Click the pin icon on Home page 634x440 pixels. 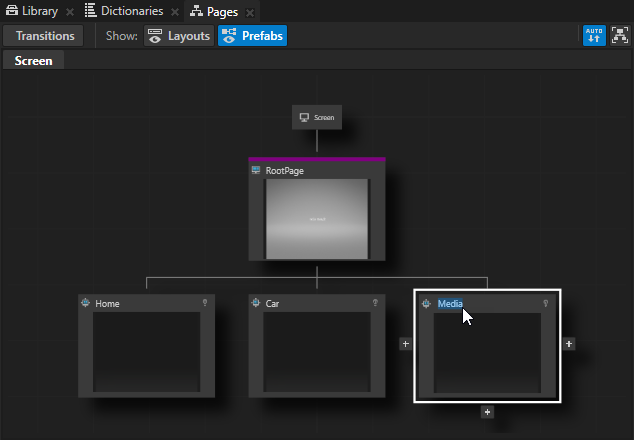(204, 303)
